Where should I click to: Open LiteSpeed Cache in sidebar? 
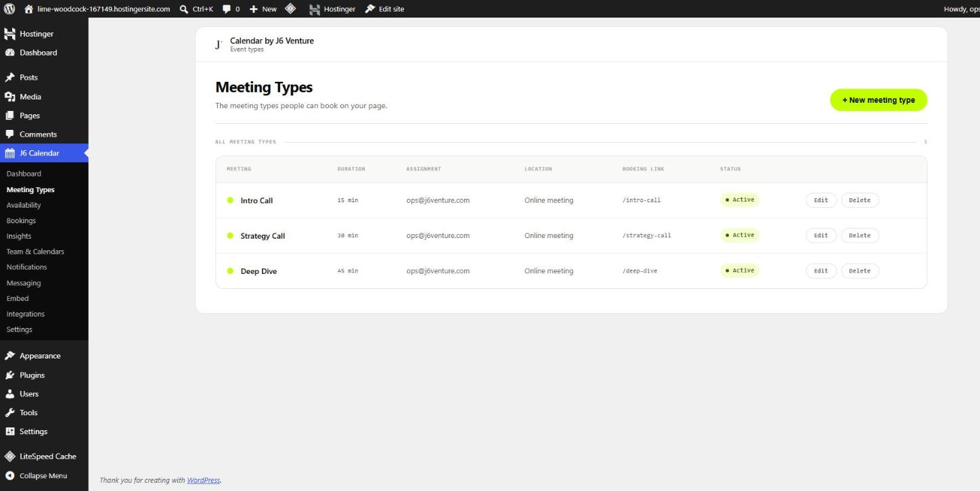coord(44,457)
